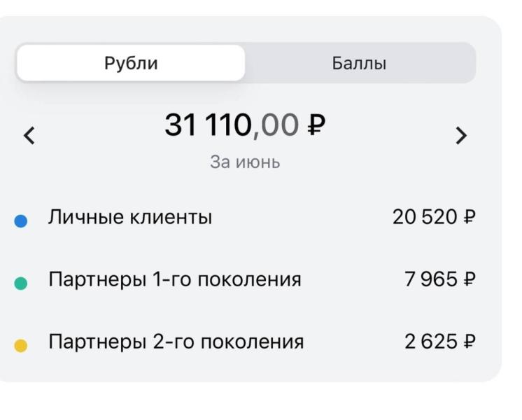Tap the 31 110,00 ₽ total amount

pyautogui.click(x=245, y=125)
